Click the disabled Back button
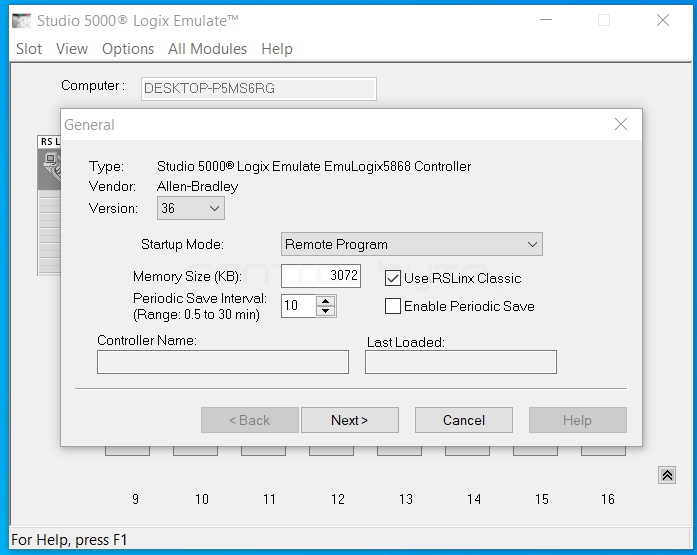 249,420
